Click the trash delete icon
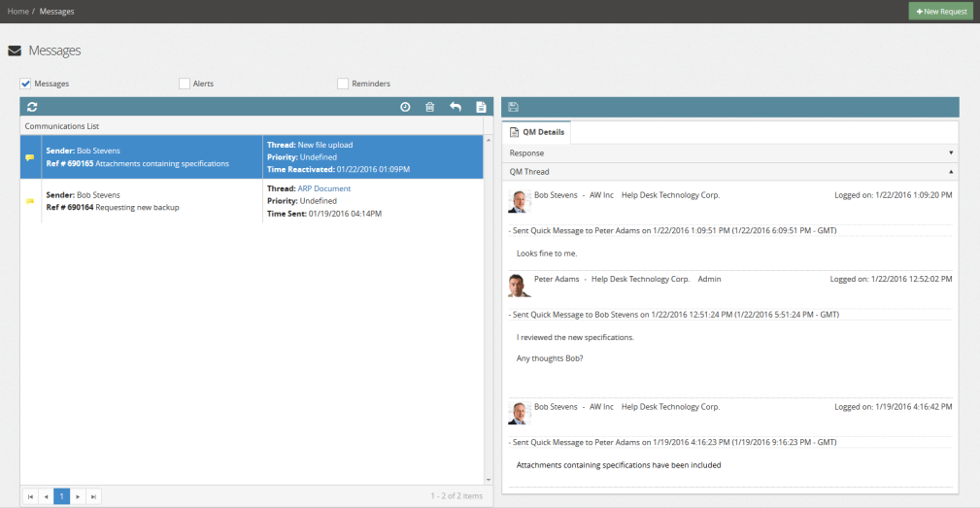The image size is (980, 508). click(429, 107)
